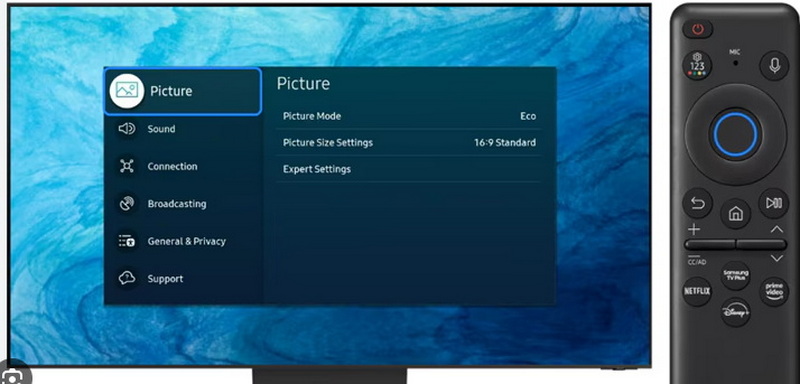Click the CC/AD volume minus on remote
This screenshot has height=384, width=800.
click(696, 260)
